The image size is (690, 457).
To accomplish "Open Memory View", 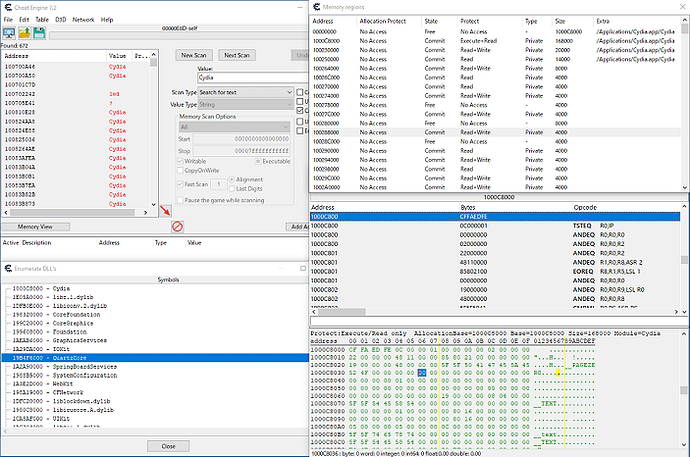I will tap(35, 227).
